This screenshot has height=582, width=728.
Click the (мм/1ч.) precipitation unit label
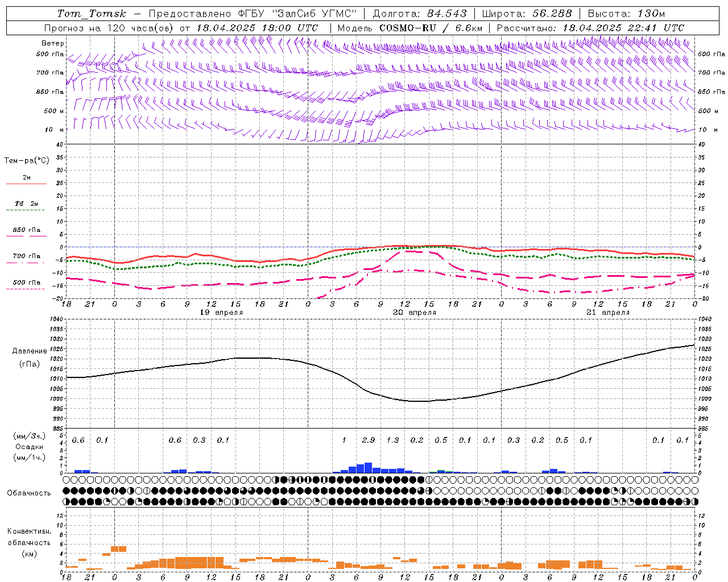click(x=28, y=458)
